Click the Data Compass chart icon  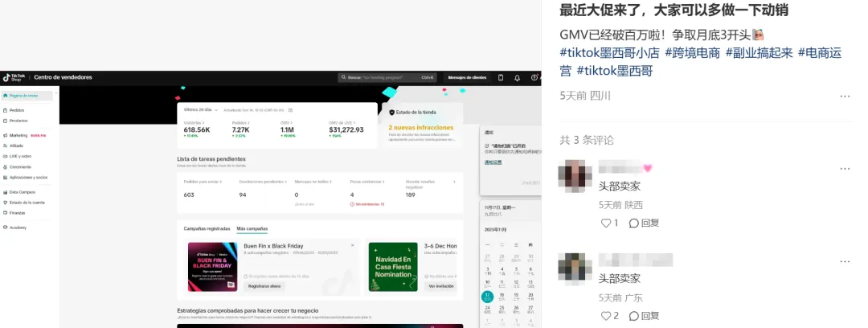5,192
